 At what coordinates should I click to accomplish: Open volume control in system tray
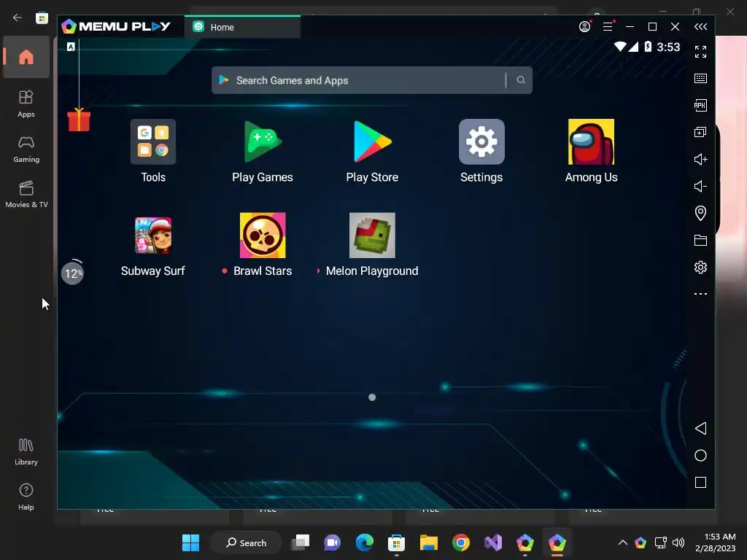[678, 542]
